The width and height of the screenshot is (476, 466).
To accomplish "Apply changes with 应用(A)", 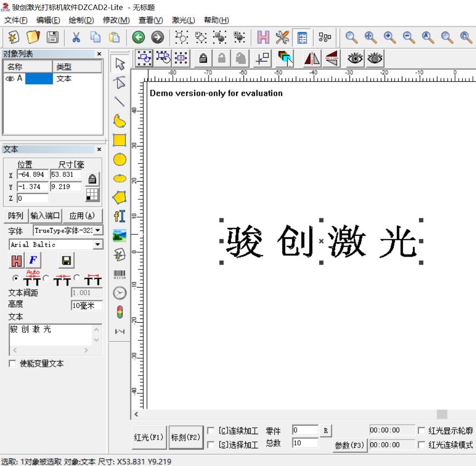I will pyautogui.click(x=82, y=216).
